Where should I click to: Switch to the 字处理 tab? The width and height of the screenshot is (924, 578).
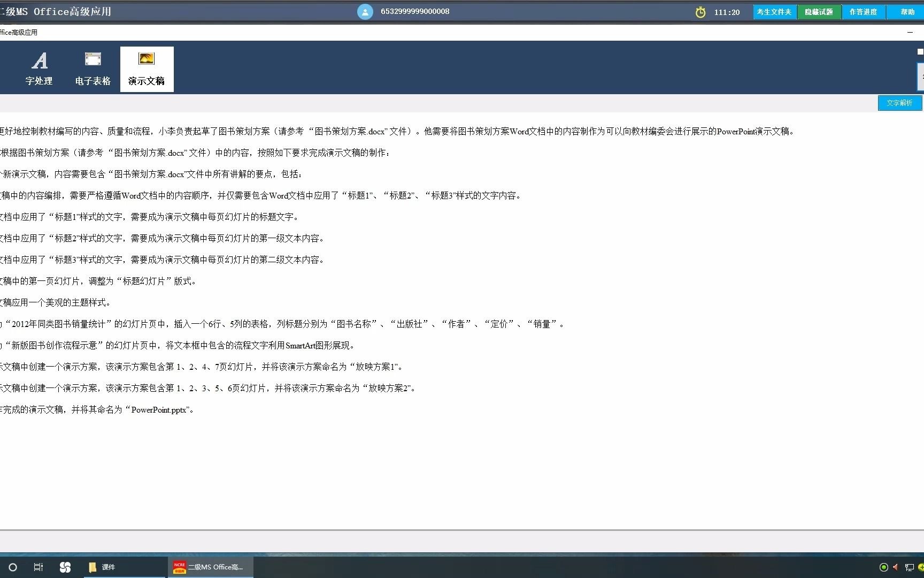[39, 68]
